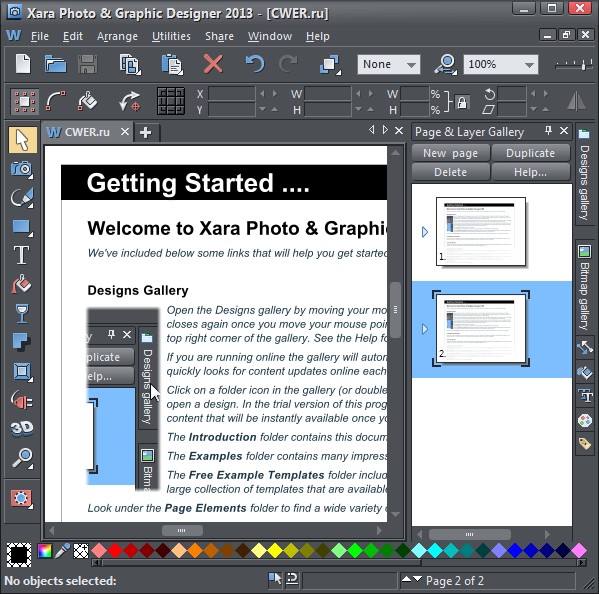
Task: Open the Designs gallery side tab
Action: pyautogui.click(x=584, y=176)
